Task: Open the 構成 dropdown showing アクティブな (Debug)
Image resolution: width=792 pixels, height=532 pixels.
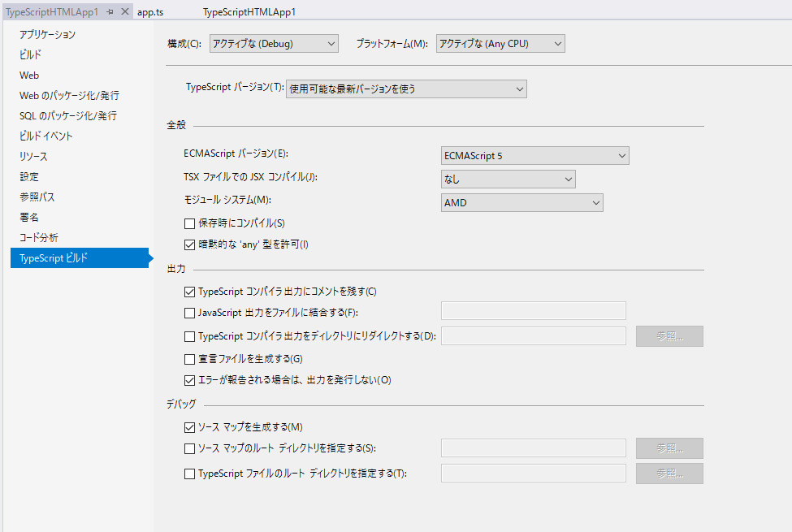Action: coord(273,43)
